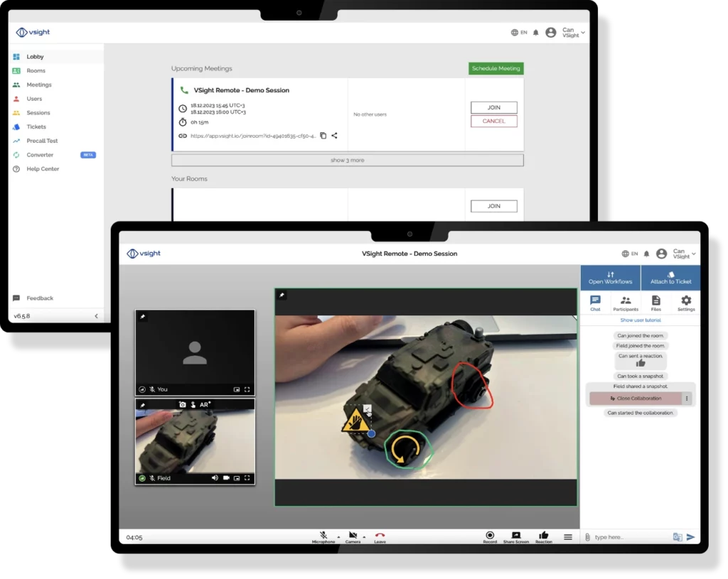Screen dimensions: 728x579
Task: Activate the pointer tool on Field tile
Action: coord(193,404)
